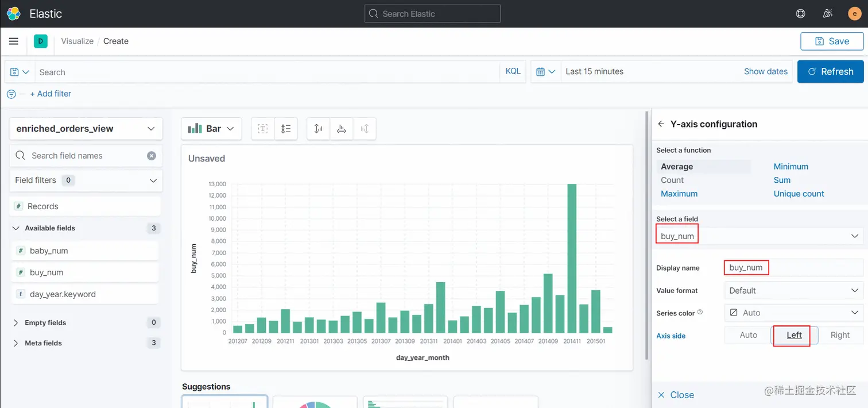Focus the KQL query Search field
The height and width of the screenshot is (408, 868).
(268, 72)
